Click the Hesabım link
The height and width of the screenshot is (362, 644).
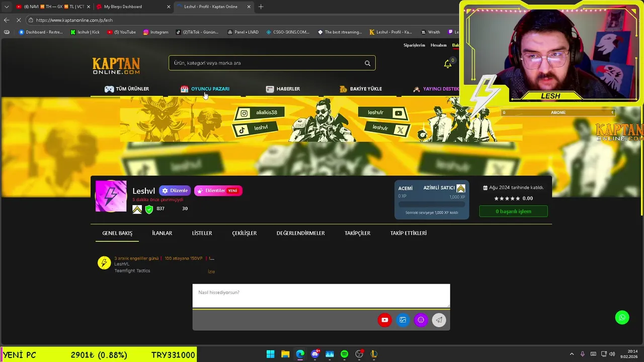click(438, 45)
